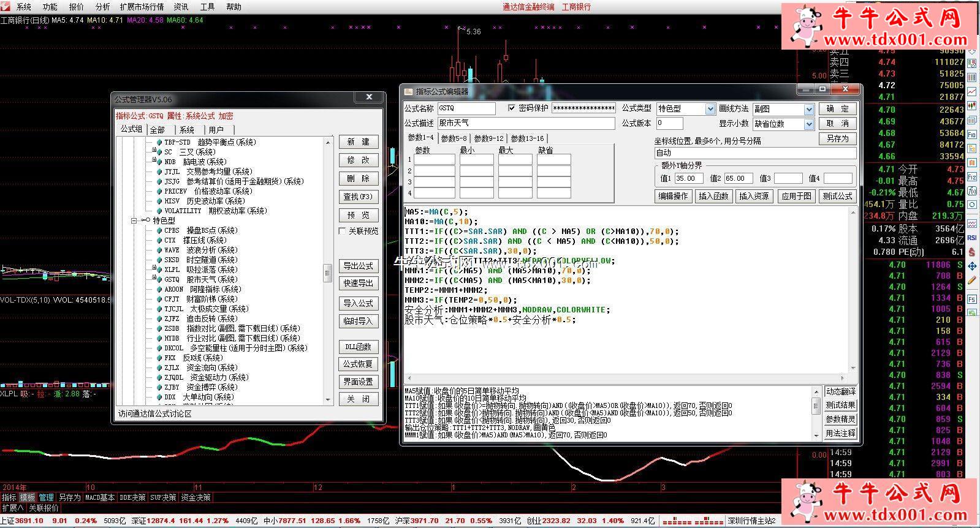Restore the formula editor window via maximize icon
Screen dimensions: 980x528
[822, 89]
